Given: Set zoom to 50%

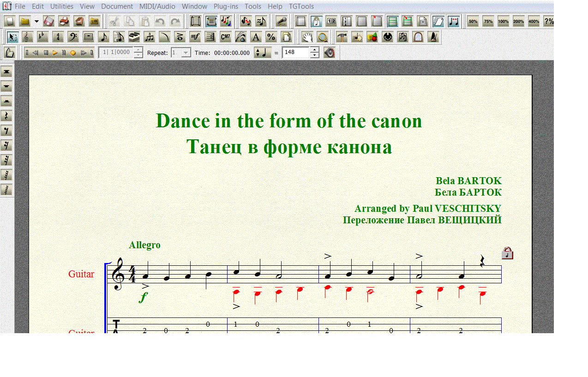Looking at the screenshot, I should click(x=473, y=21).
